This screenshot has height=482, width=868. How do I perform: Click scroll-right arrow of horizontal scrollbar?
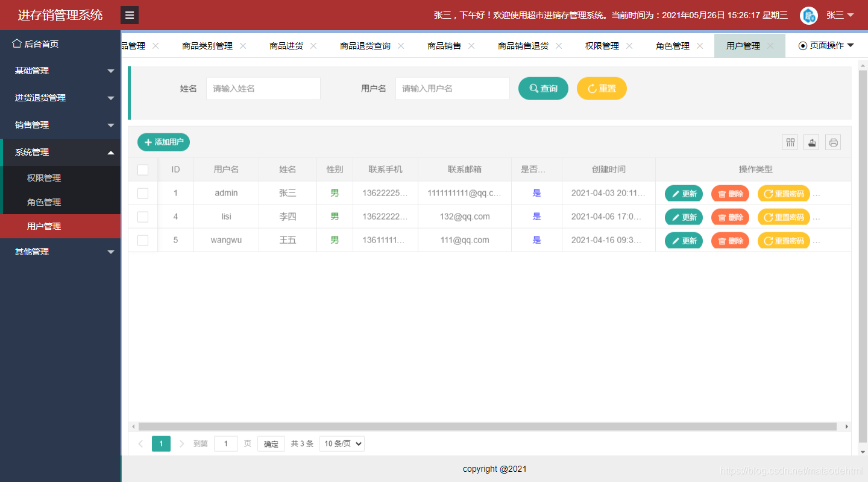click(846, 427)
